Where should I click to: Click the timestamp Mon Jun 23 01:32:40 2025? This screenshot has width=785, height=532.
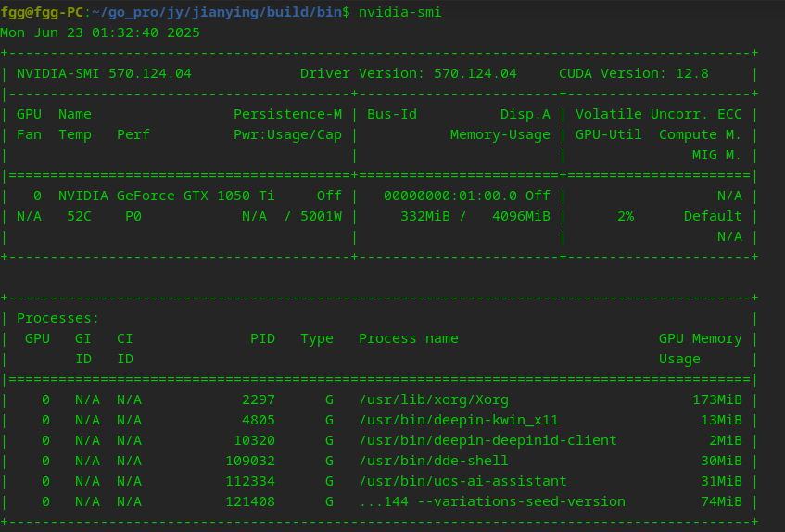click(x=100, y=32)
